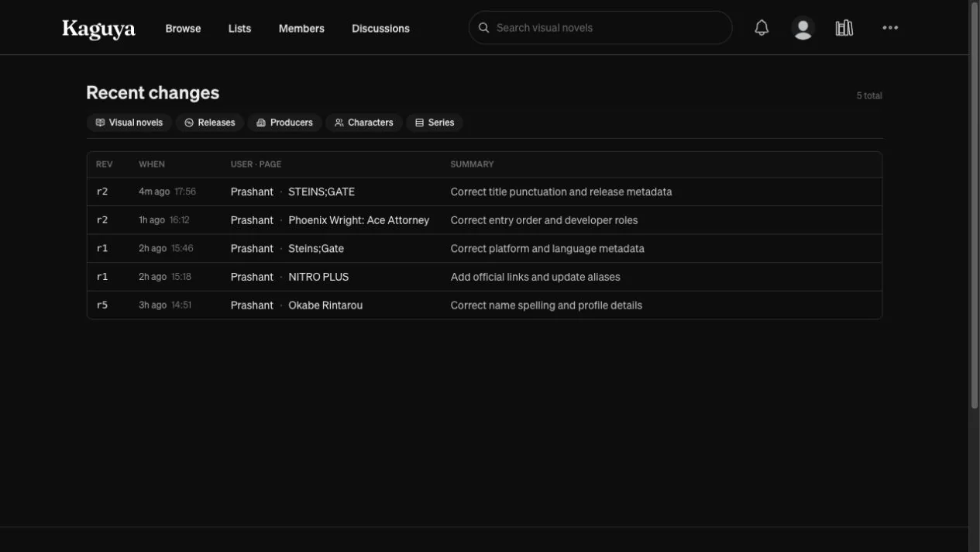Open user Prashant in Okabe Rintarou row
The width and height of the screenshot is (980, 552).
[x=252, y=305]
